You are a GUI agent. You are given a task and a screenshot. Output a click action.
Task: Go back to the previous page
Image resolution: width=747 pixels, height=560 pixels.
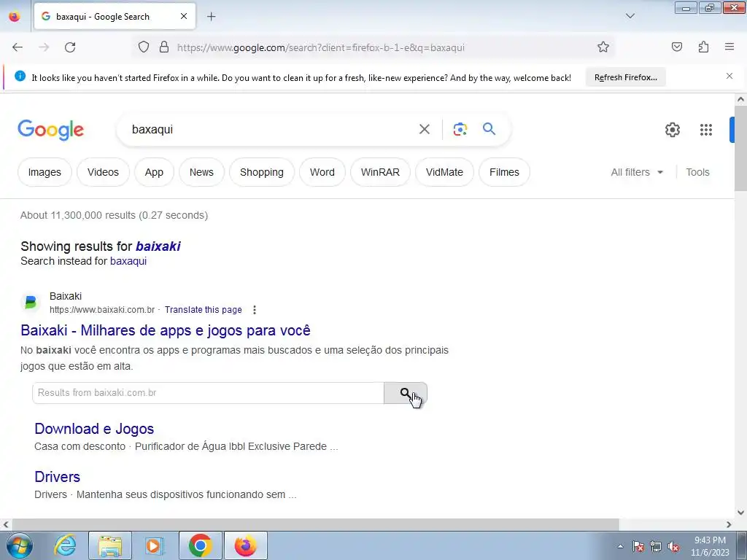[18, 47]
